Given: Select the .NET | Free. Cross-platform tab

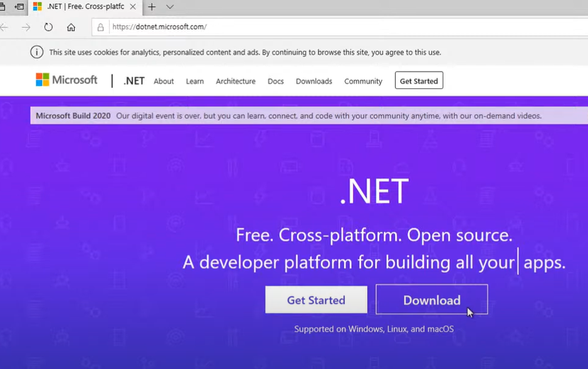Looking at the screenshot, I should point(85,7).
